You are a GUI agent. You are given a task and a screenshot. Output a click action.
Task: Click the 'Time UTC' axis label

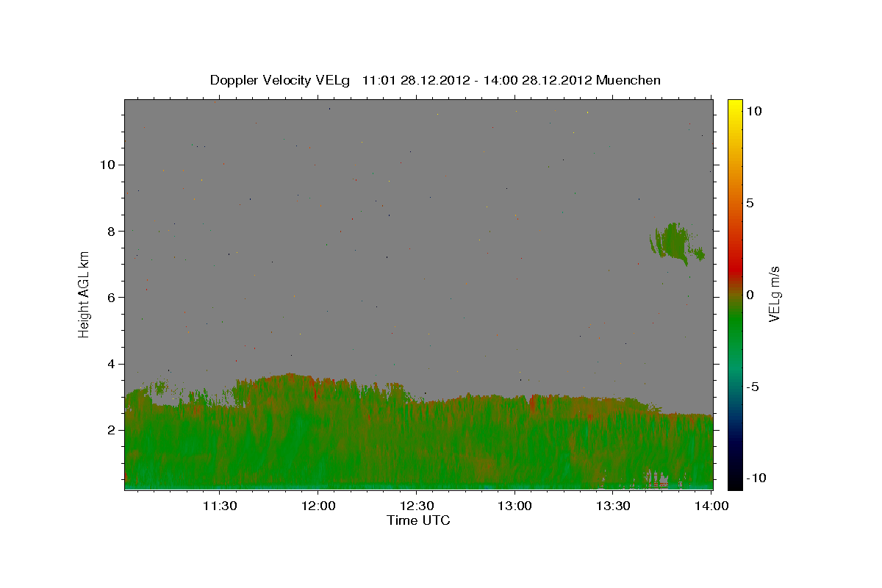(x=418, y=520)
